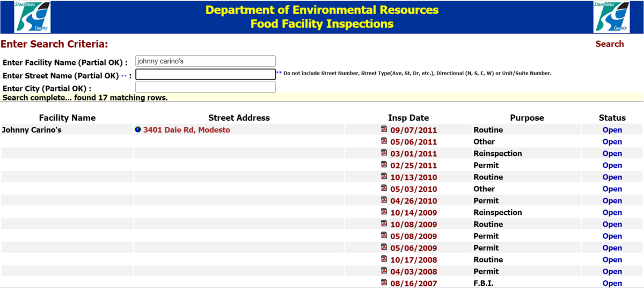The image size is (644, 288).
Task: Click Open status for 10/13/2010 Routine row
Action: coord(612,177)
